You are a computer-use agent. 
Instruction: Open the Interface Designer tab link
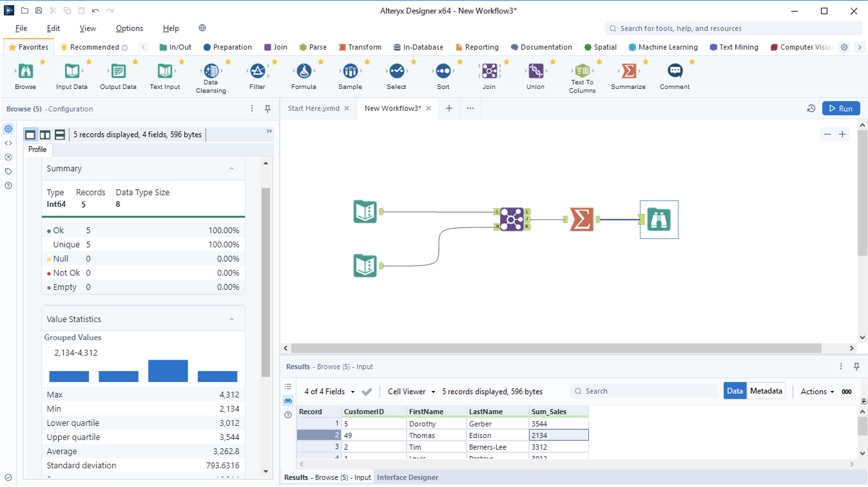coord(407,478)
